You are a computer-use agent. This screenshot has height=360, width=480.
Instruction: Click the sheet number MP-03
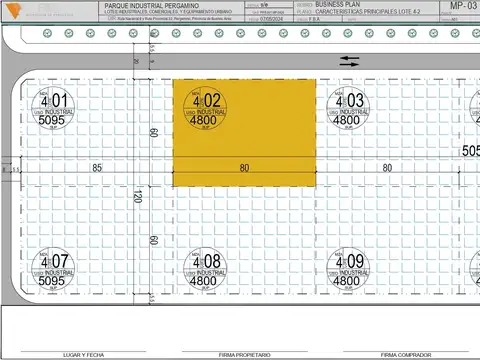[463, 6]
